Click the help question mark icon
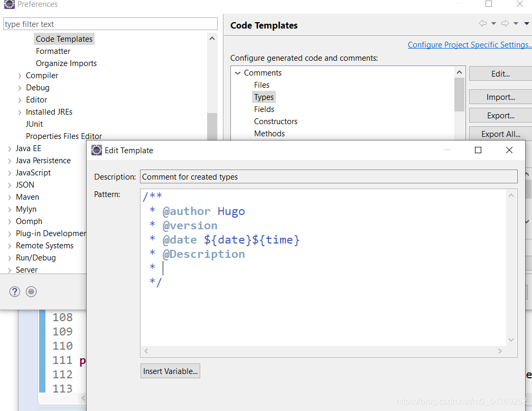The height and width of the screenshot is (411, 532). [x=15, y=292]
